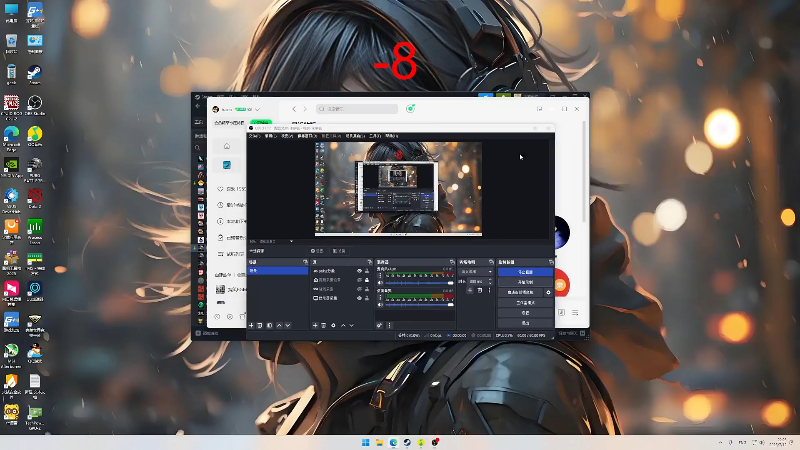Open advanced audio properties gear in Audio Mixer
The height and width of the screenshot is (450, 800).
tap(380, 325)
